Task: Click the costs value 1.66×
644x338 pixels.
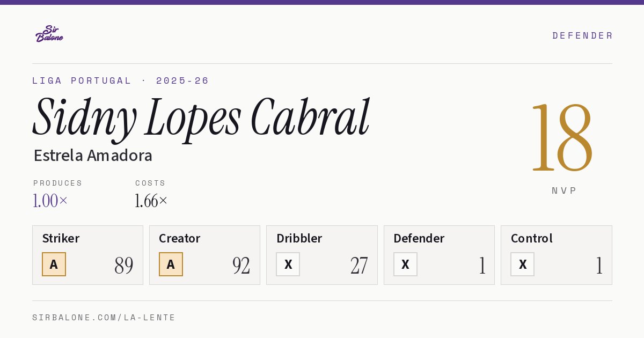Action: click(151, 201)
